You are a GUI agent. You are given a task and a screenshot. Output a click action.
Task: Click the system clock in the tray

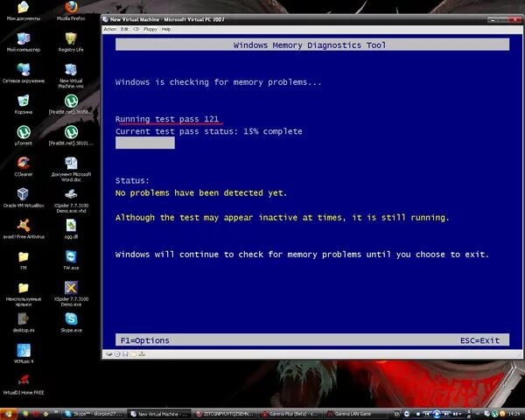(515, 414)
